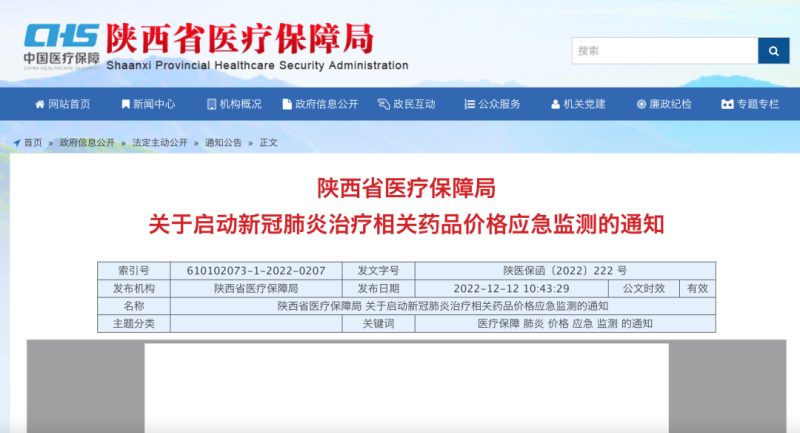Open the 法定主动公开 breadcrumb link
This screenshot has width=800, height=433.
point(159,143)
